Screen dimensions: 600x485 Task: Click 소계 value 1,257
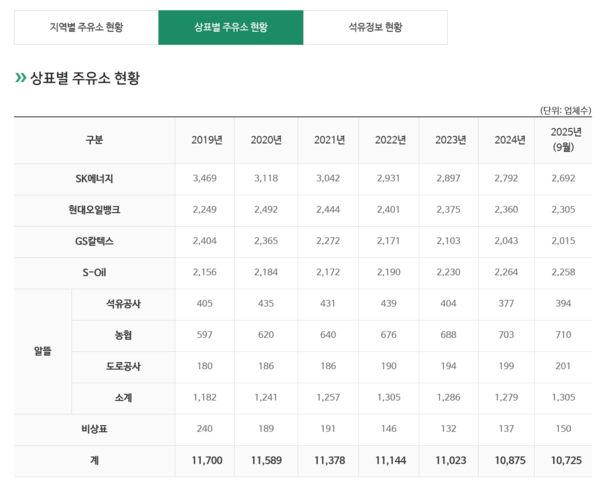[328, 398]
